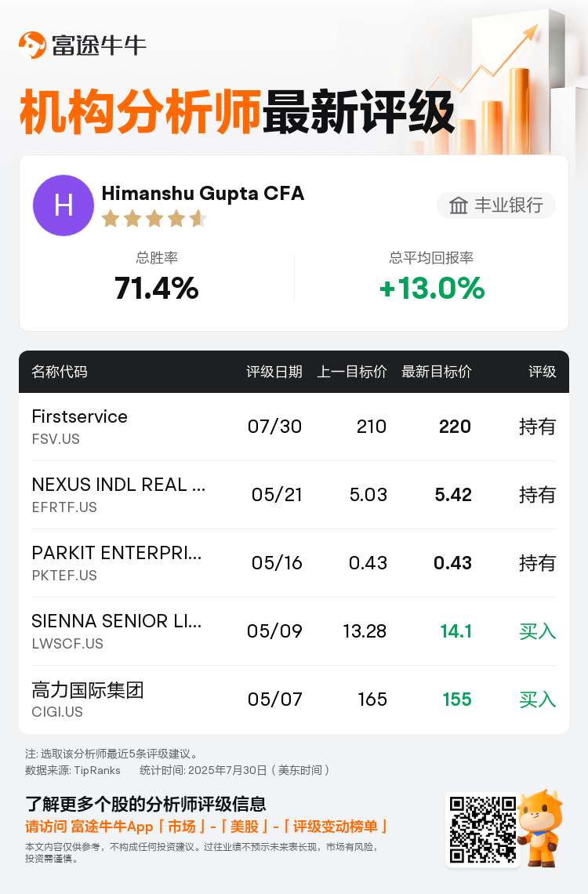Open the 丰业银行 institution tag
Viewport: 588px width, 894px height.
[x=496, y=205]
